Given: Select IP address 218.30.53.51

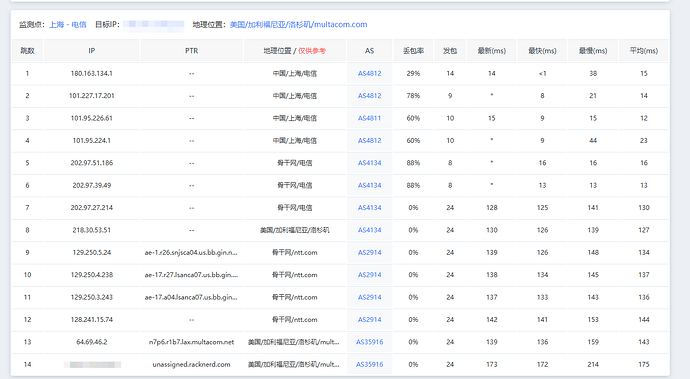Looking at the screenshot, I should point(92,230).
